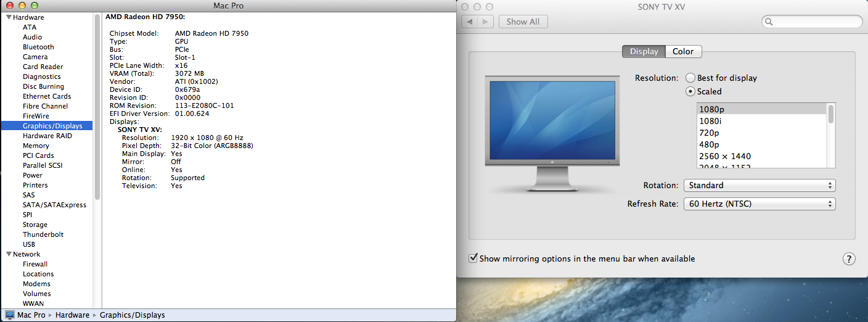Open the Refresh Rate 60 Hertz dropdown
The width and height of the screenshot is (868, 322).
point(759,204)
